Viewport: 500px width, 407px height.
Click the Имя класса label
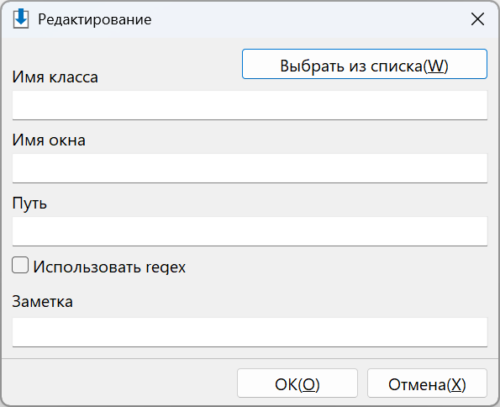(x=55, y=77)
